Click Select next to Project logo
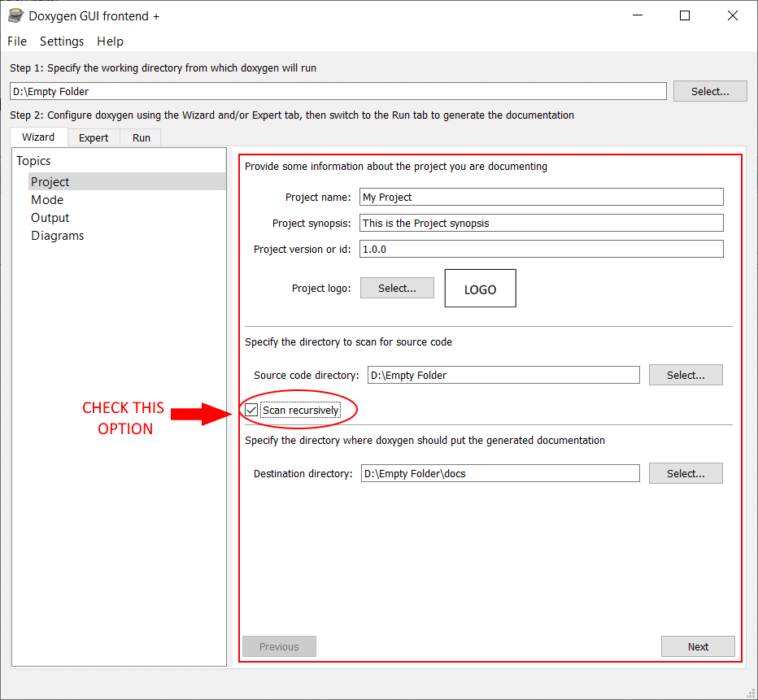This screenshot has height=700, width=758. coord(397,288)
